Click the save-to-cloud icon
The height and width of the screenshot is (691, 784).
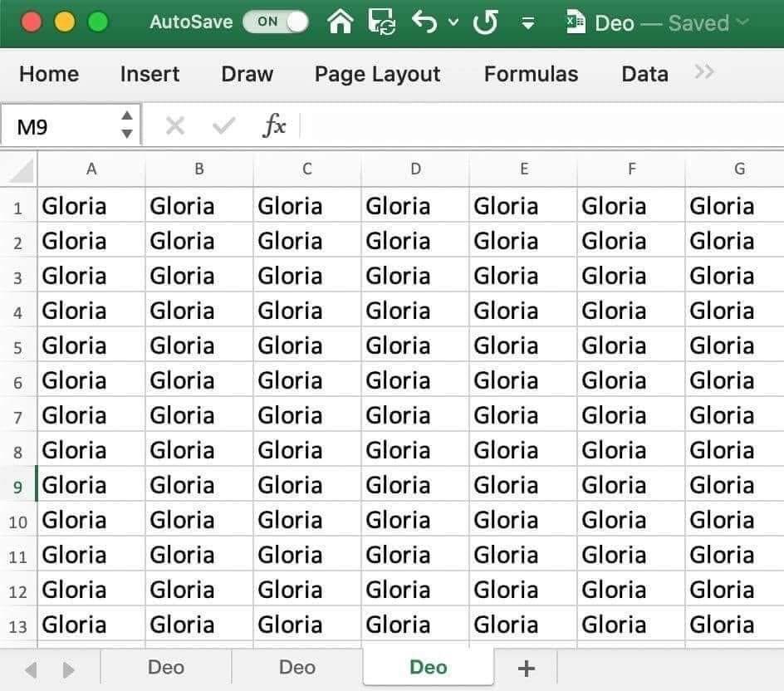coord(381,22)
